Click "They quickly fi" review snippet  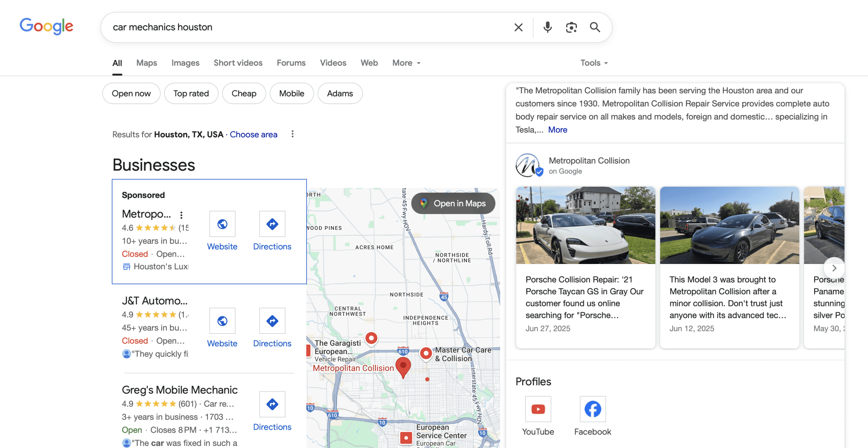click(155, 354)
